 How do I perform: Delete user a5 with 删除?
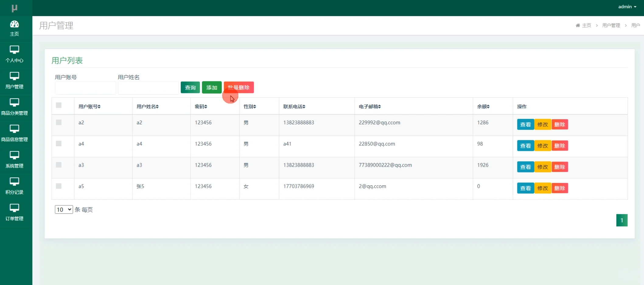[560, 188]
